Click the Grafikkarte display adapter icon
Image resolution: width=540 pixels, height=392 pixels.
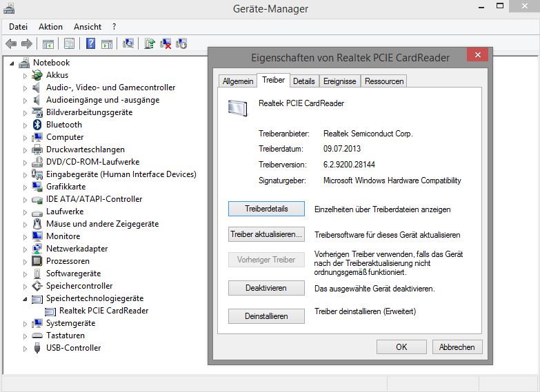37,187
